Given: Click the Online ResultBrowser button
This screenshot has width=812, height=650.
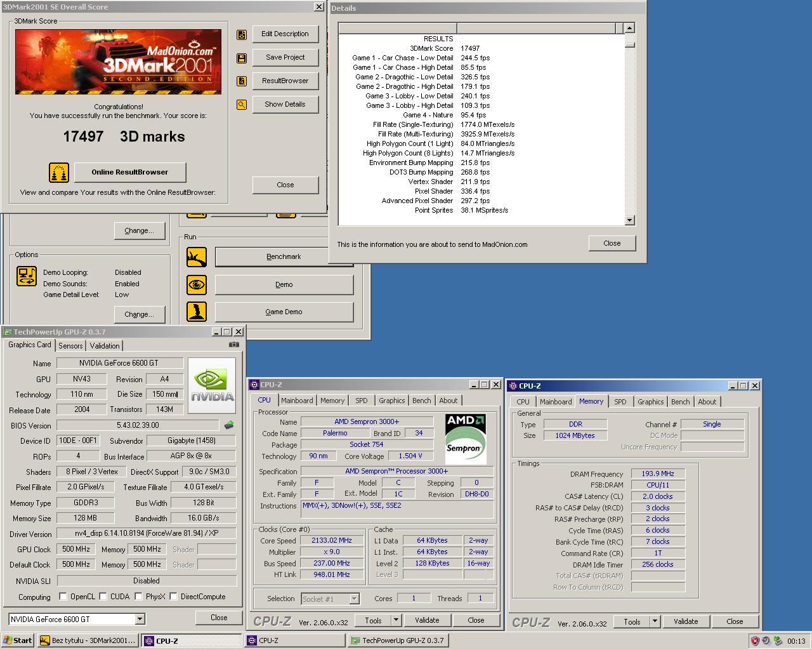Looking at the screenshot, I should (130, 172).
